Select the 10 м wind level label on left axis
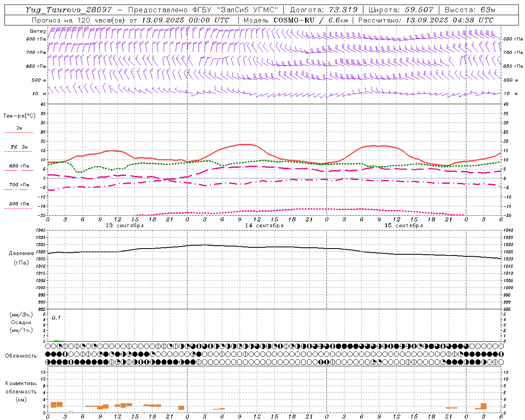The height and width of the screenshot is (420, 525). (39, 94)
